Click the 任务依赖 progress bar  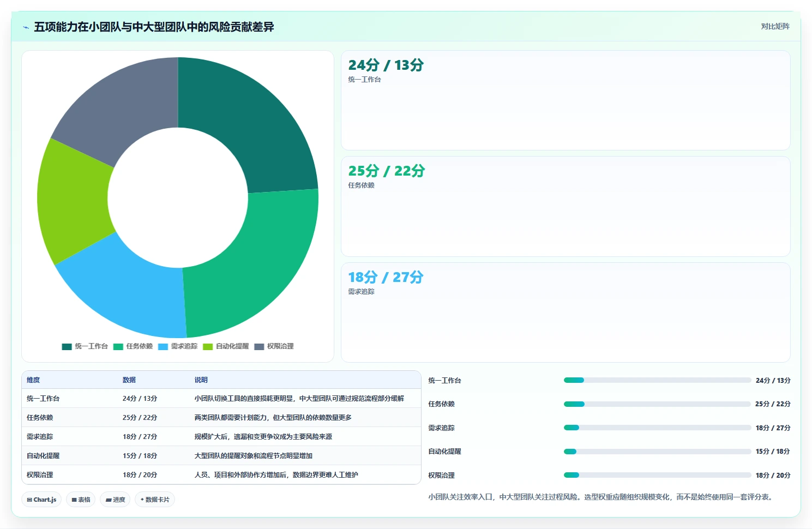tap(657, 404)
